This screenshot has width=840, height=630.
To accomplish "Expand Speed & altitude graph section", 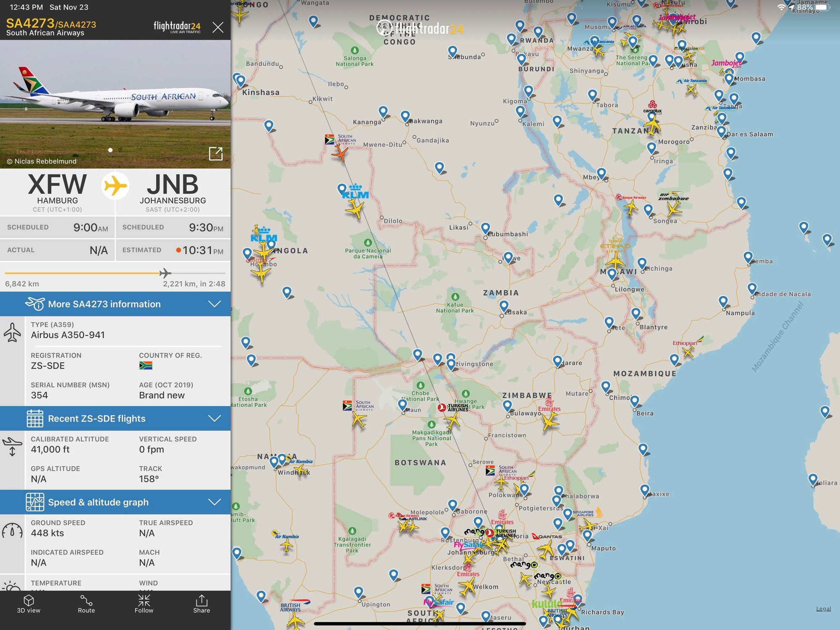I will [115, 502].
